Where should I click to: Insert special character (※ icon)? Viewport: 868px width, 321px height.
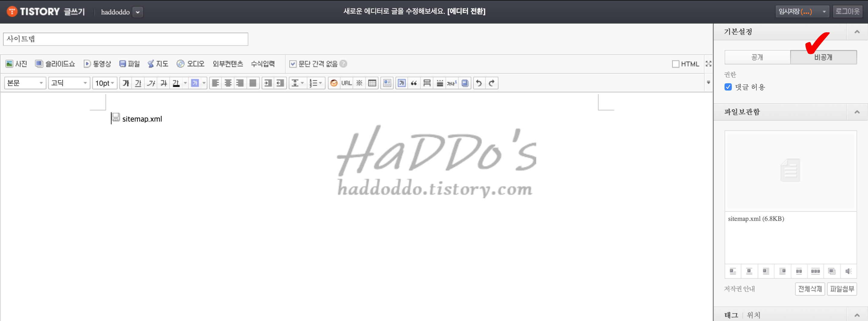coord(360,83)
